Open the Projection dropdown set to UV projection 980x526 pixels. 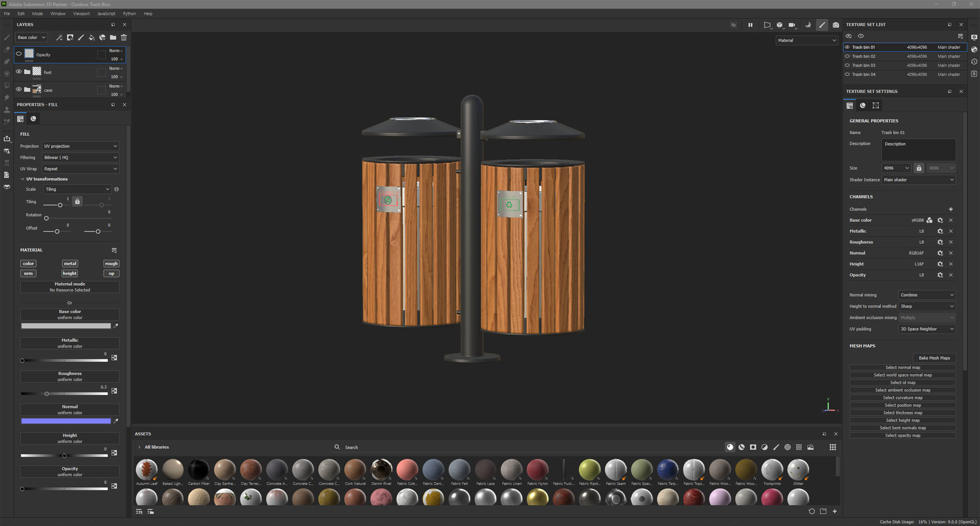point(81,146)
